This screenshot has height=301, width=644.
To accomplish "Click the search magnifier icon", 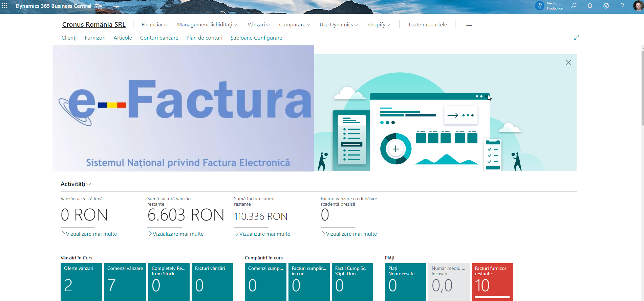I will (x=574, y=6).
